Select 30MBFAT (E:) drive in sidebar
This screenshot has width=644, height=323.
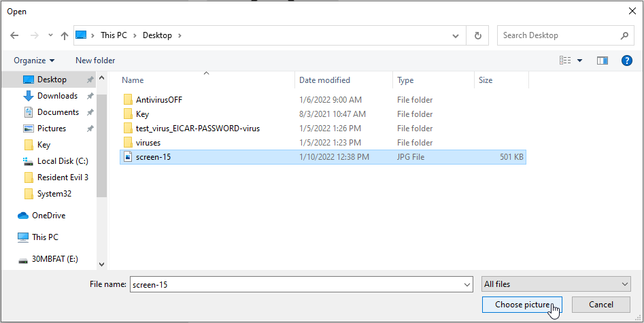[x=55, y=259]
